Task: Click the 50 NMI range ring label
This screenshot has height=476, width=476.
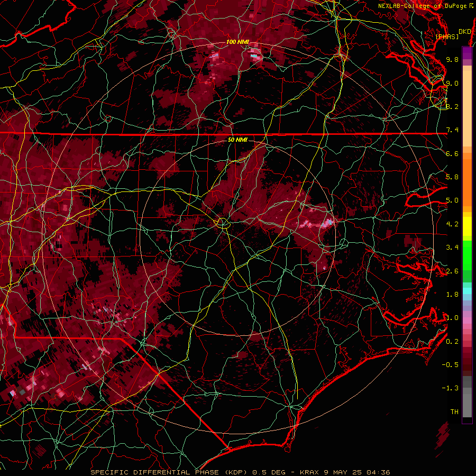Action: (237, 140)
